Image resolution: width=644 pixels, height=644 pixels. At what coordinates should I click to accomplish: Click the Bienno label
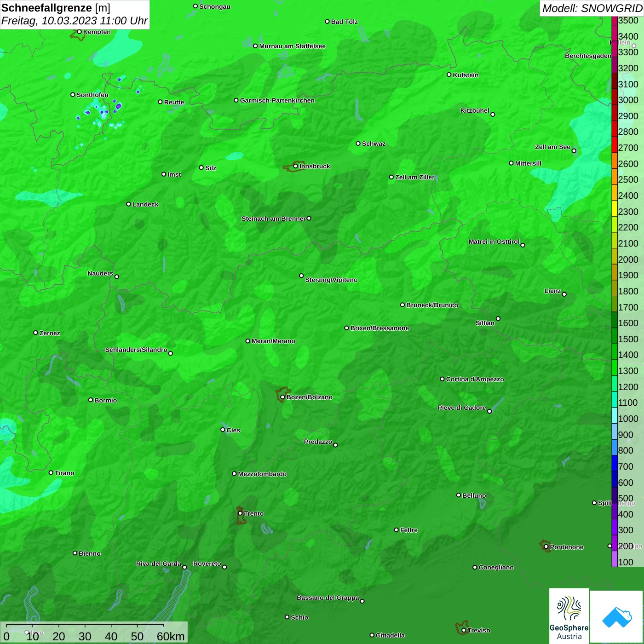point(89,553)
